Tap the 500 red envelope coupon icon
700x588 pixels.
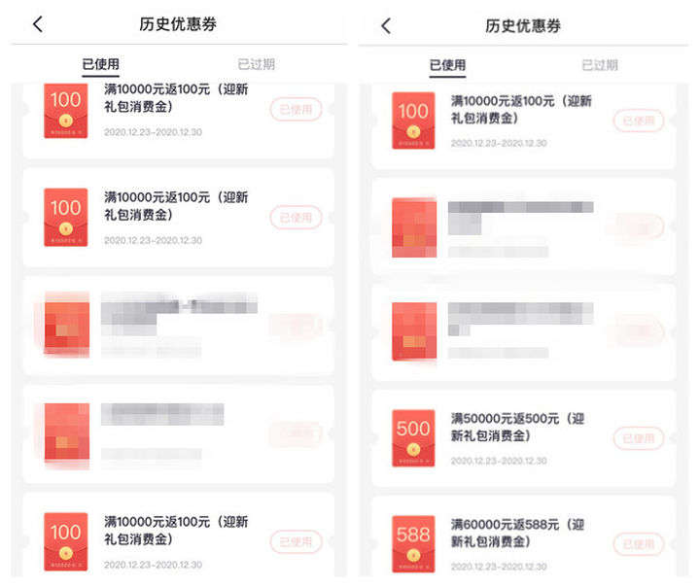(413, 438)
